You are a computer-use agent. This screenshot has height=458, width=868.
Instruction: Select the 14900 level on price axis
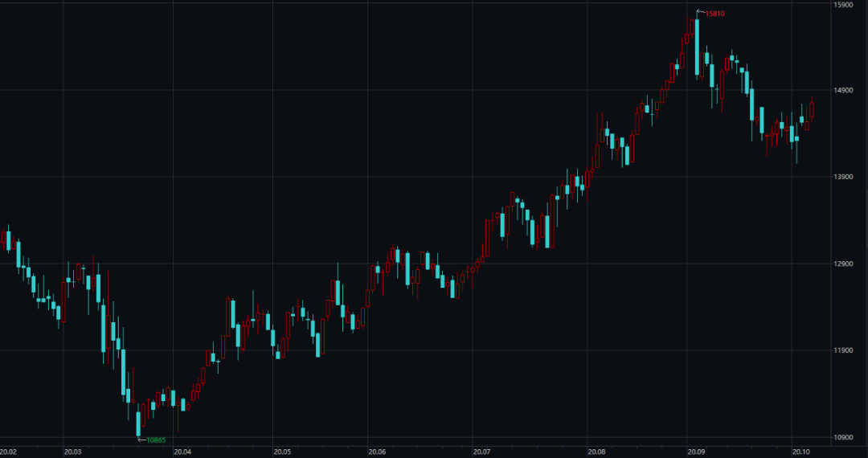tap(842, 90)
